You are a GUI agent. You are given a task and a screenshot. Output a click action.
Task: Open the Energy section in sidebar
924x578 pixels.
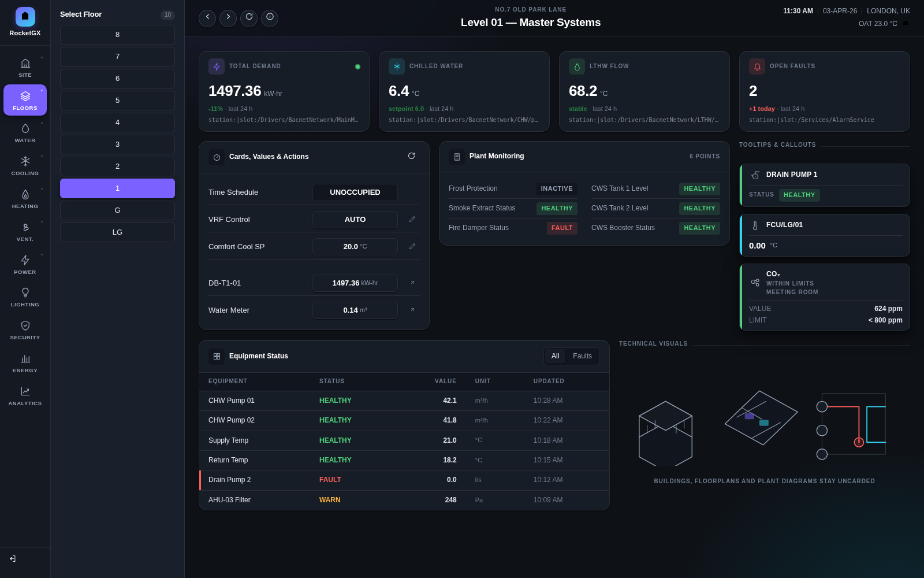click(25, 363)
